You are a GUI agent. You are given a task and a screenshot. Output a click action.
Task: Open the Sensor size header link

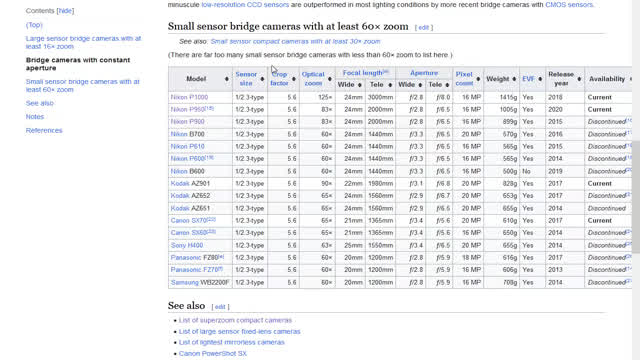tap(246, 79)
